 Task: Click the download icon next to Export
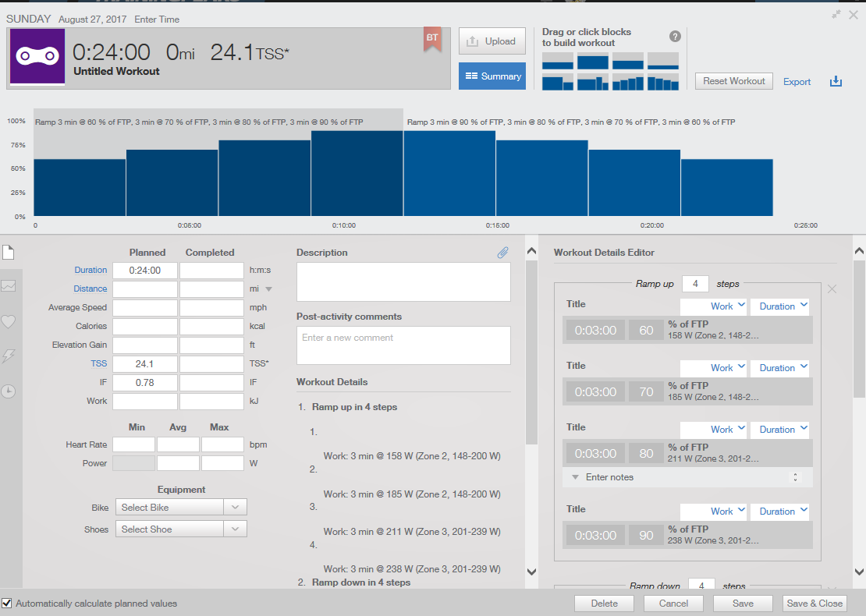click(836, 81)
